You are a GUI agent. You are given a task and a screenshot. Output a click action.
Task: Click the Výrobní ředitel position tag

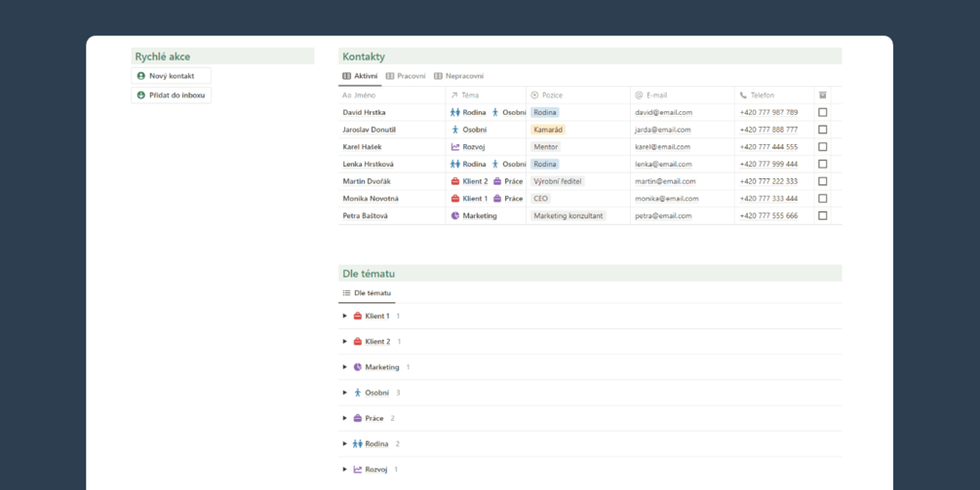[x=558, y=181]
